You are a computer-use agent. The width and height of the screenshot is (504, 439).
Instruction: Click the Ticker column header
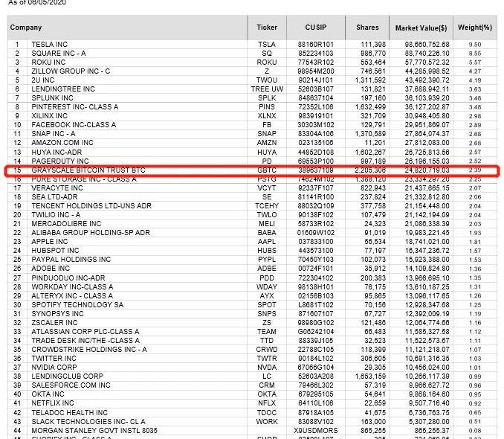click(267, 28)
